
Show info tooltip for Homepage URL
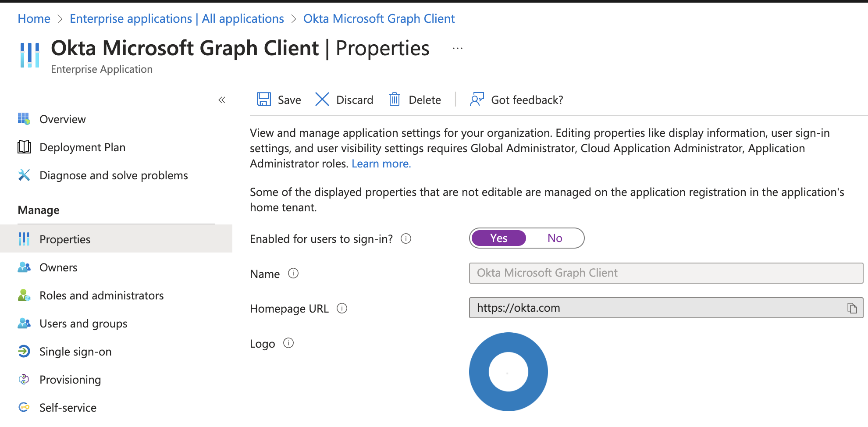pyautogui.click(x=342, y=309)
